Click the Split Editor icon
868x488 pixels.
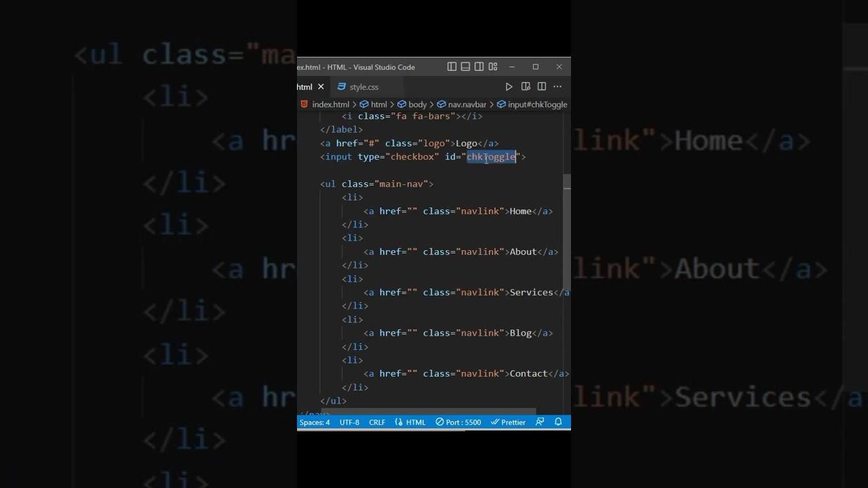pyautogui.click(x=542, y=87)
